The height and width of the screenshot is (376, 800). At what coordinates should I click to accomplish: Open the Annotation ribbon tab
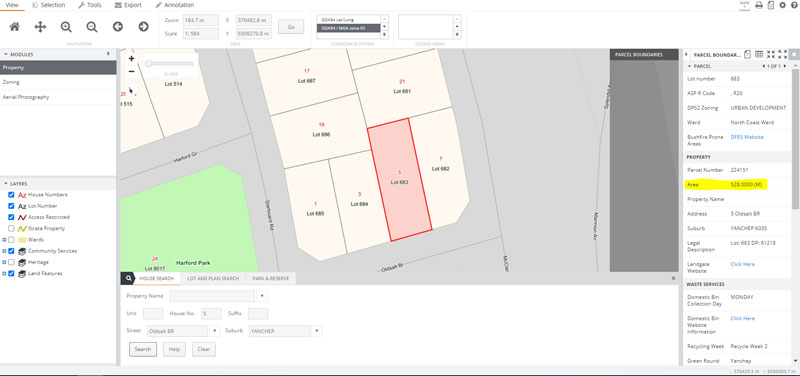(x=174, y=5)
